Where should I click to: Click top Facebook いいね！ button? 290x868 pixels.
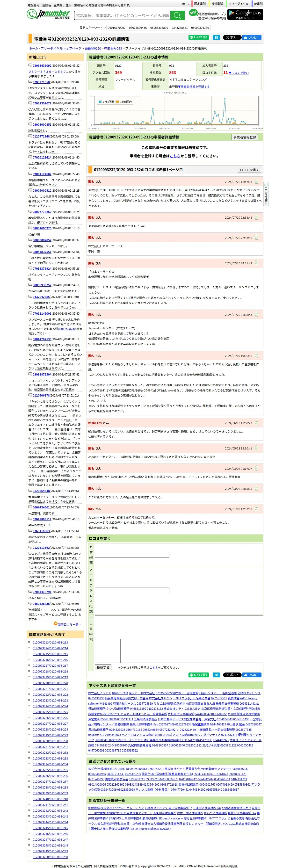point(252,37)
